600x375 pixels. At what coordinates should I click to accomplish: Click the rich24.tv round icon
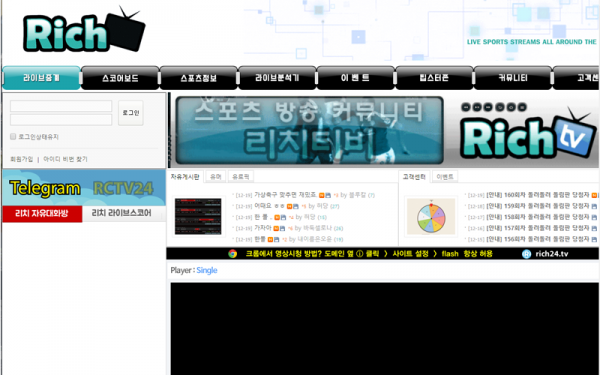[527, 254]
